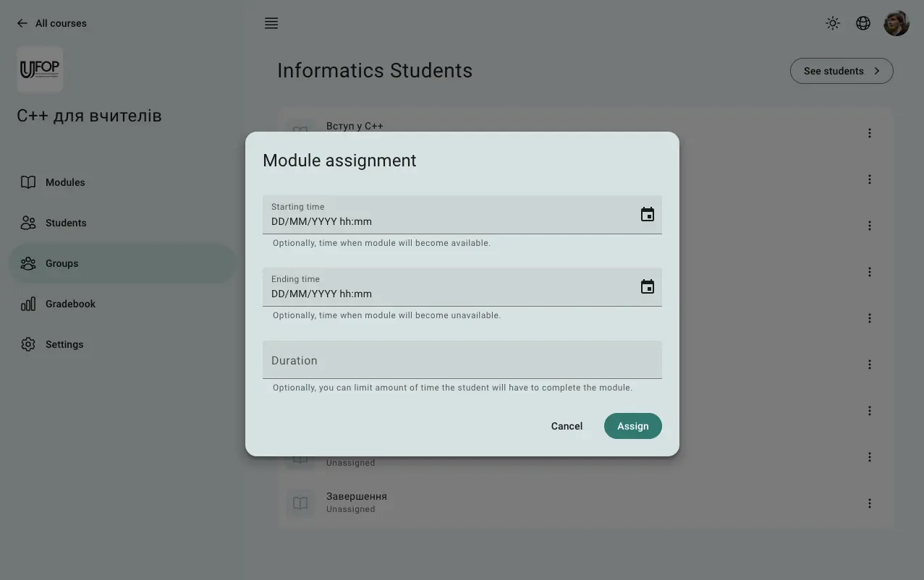Click the Settings gear icon in sidebar
This screenshot has height=580, width=924.
[28, 344]
